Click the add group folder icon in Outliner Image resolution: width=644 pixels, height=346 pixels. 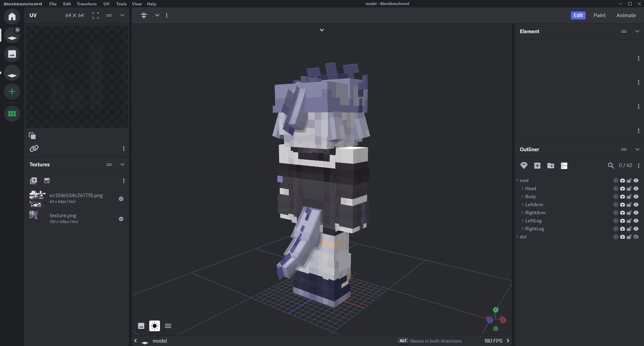(551, 166)
